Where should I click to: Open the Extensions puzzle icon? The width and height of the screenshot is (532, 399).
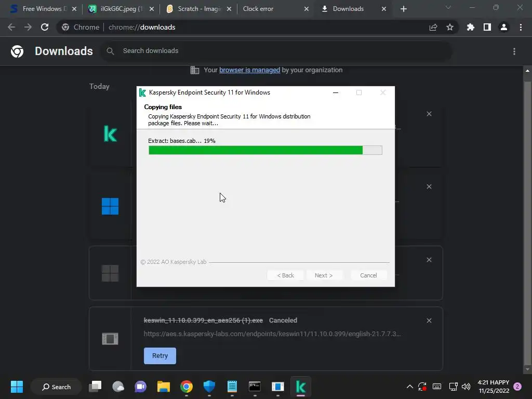(470, 27)
